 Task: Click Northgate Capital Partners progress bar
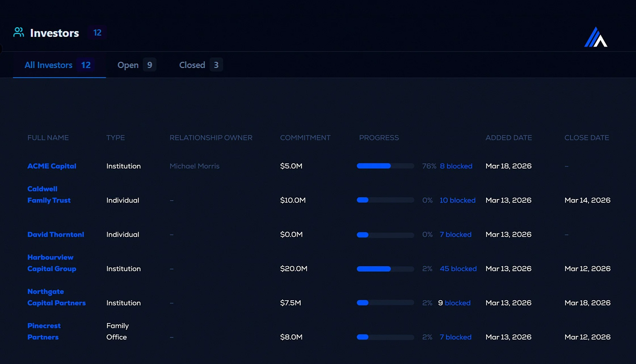point(385,303)
